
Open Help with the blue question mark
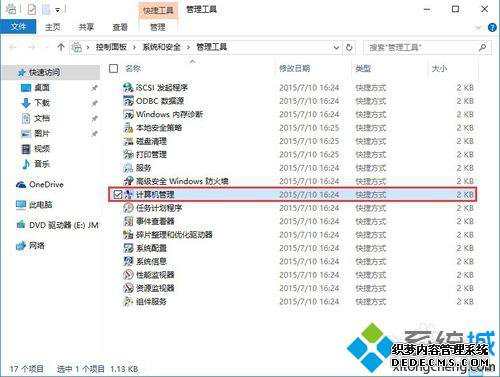[492, 27]
